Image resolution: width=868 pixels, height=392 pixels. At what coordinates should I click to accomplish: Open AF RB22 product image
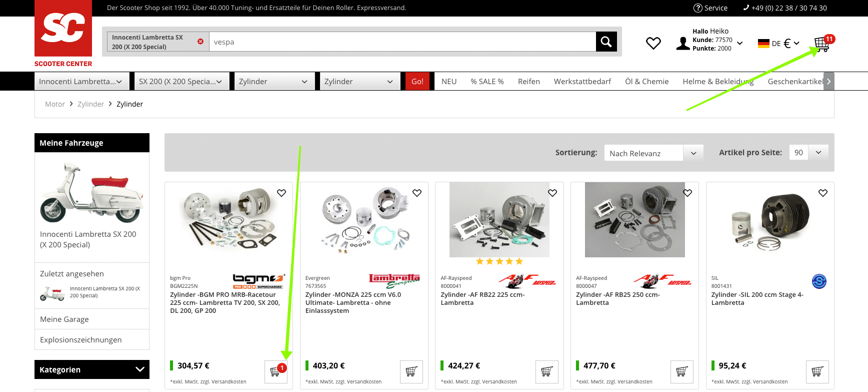click(x=499, y=220)
